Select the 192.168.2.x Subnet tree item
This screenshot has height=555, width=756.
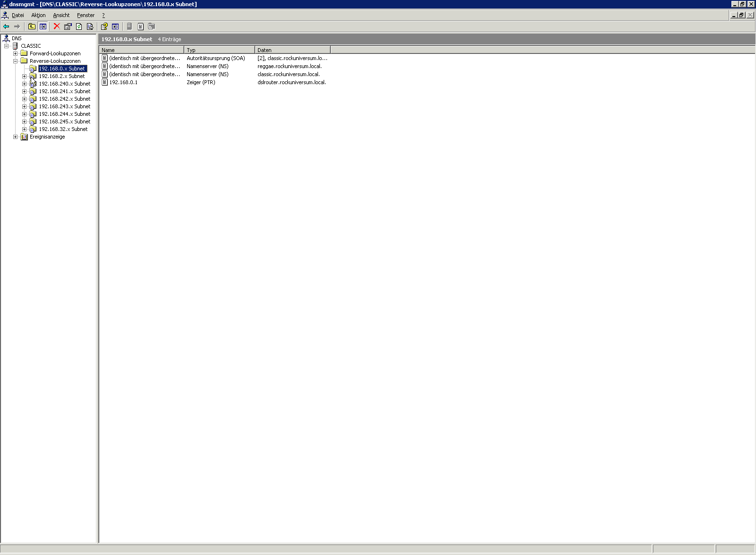point(62,76)
